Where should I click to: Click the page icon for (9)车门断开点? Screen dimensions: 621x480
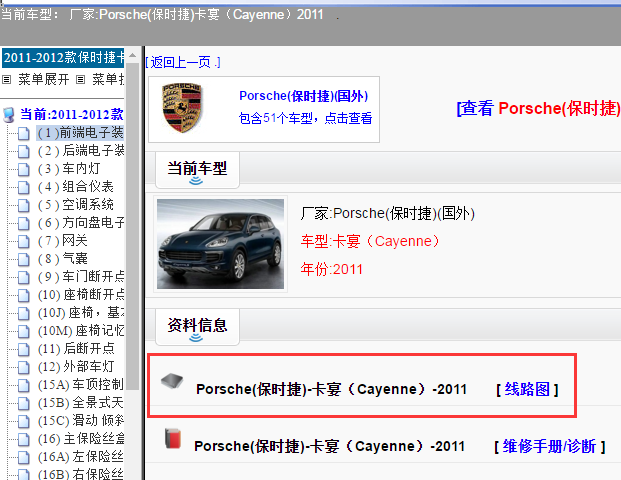(24, 277)
